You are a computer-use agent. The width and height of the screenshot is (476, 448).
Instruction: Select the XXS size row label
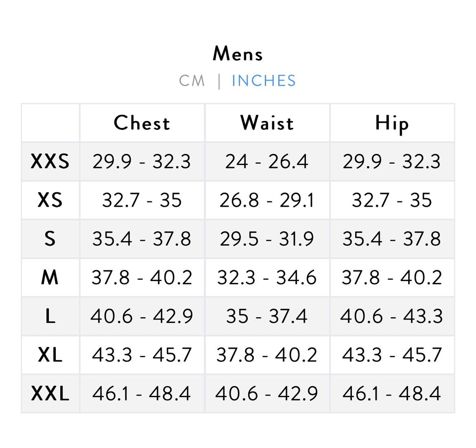tap(50, 162)
